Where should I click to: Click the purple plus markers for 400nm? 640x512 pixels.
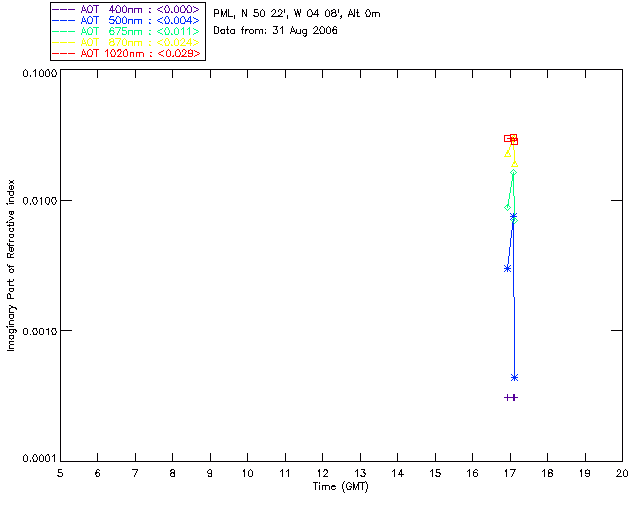[x=511, y=397]
